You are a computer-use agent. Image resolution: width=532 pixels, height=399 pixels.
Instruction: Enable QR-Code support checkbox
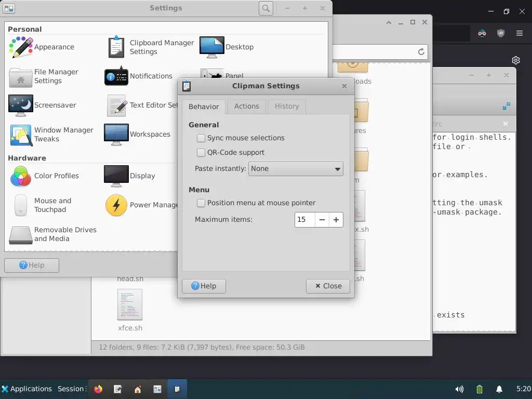click(x=201, y=153)
